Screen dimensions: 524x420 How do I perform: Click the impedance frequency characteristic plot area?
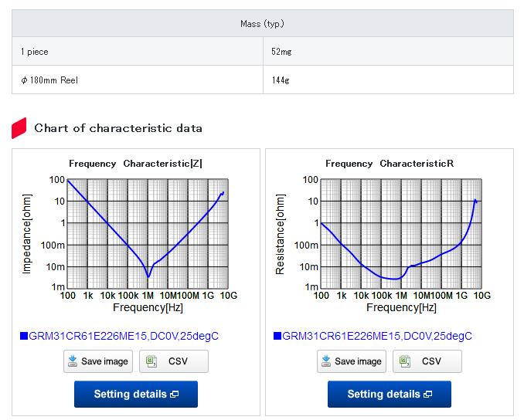click(147, 232)
